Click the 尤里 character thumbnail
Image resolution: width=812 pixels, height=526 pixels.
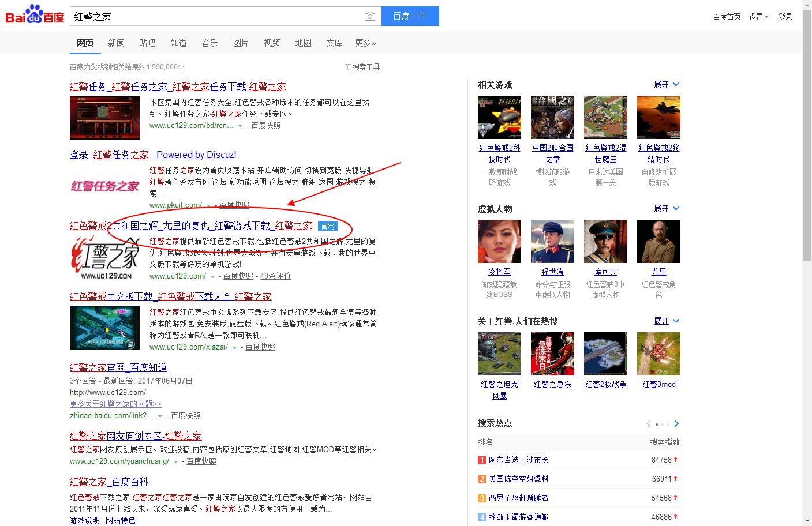(x=658, y=241)
